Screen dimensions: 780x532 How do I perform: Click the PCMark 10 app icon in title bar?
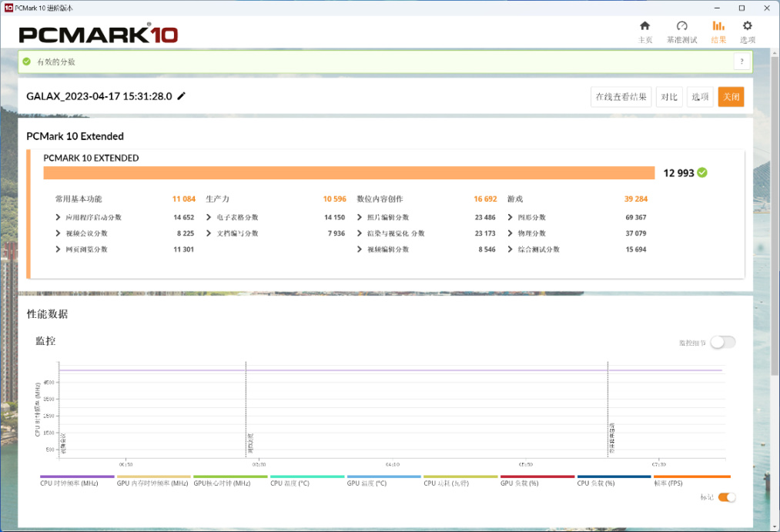click(8, 8)
